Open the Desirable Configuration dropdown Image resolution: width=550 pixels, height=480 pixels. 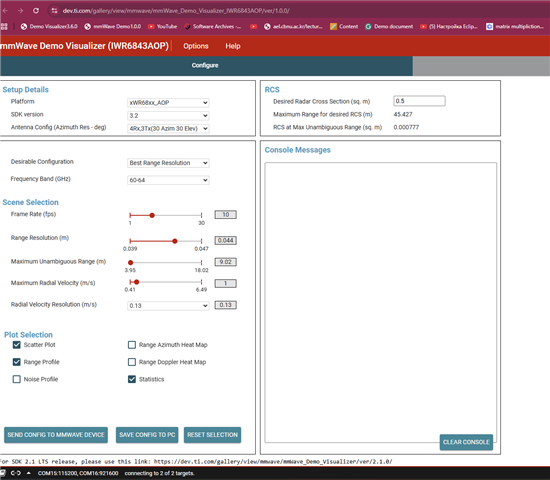point(168,163)
